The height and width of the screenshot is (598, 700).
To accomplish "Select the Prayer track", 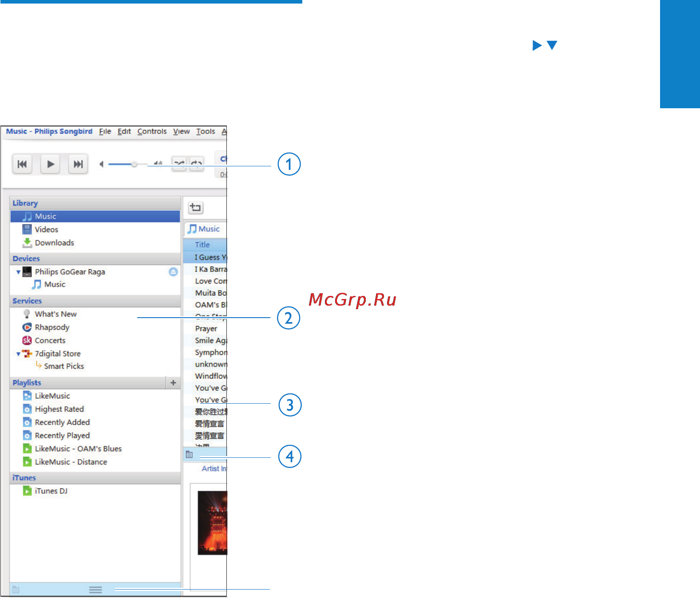I will click(205, 329).
